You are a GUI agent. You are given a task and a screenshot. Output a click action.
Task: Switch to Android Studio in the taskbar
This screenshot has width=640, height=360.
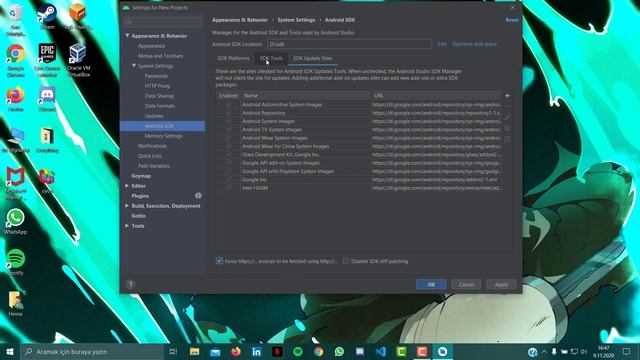coord(442,351)
